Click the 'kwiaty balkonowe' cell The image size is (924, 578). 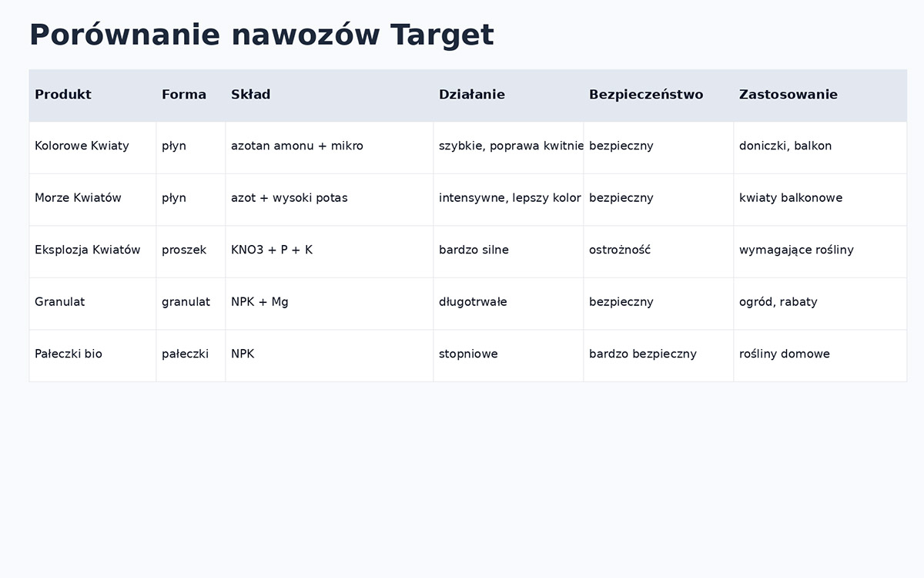coord(820,200)
